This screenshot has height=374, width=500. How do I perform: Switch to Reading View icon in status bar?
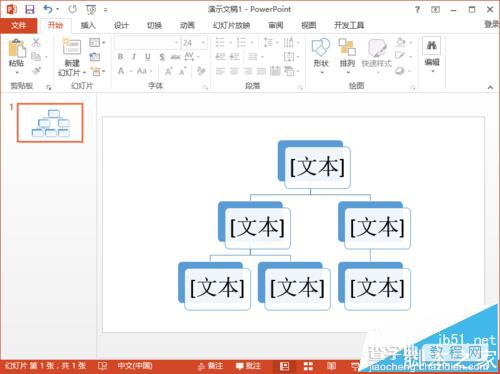pos(331,366)
